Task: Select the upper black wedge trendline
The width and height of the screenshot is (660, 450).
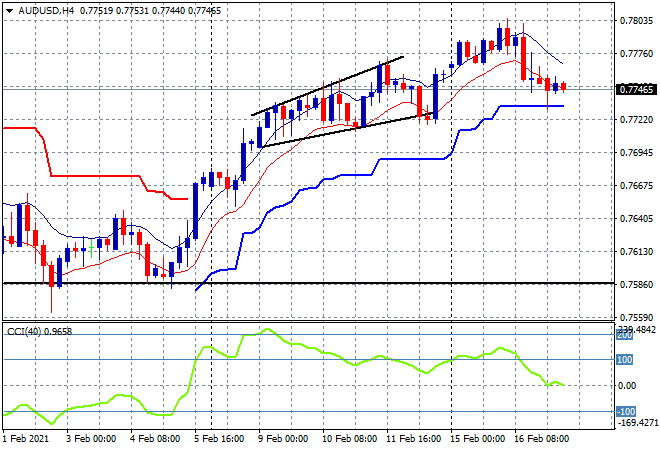Action: coord(327,86)
